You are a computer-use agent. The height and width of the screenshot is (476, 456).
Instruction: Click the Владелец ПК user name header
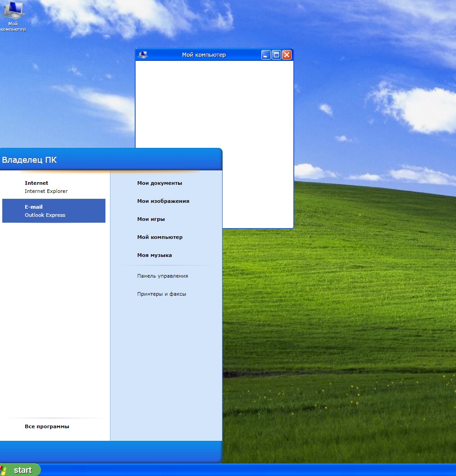click(x=29, y=160)
